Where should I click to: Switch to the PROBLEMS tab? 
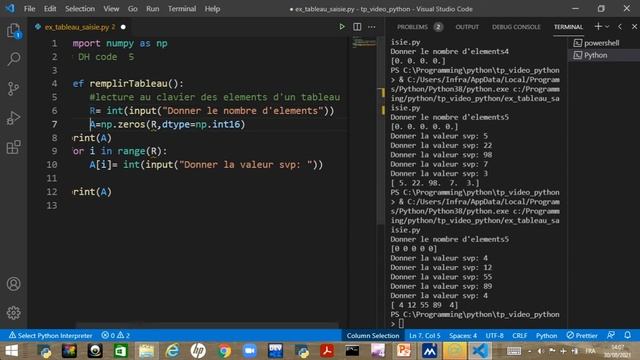tap(412, 27)
